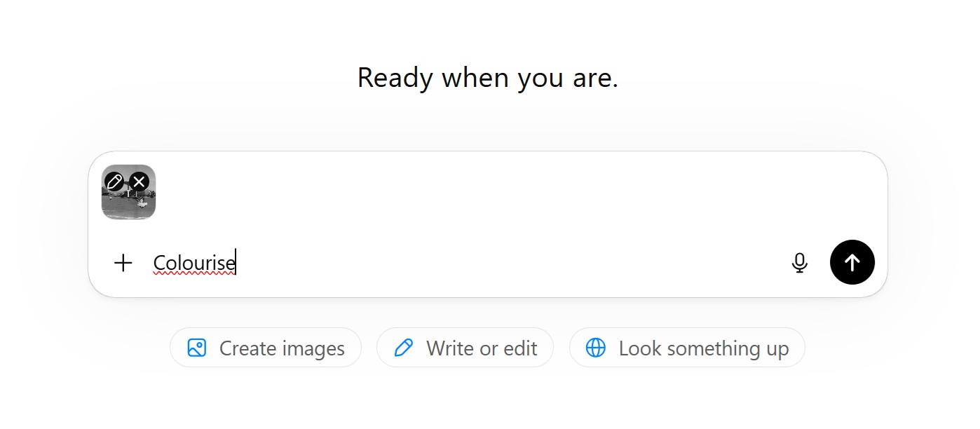Open the attached black-and-white photo thumbnail

coord(128,202)
